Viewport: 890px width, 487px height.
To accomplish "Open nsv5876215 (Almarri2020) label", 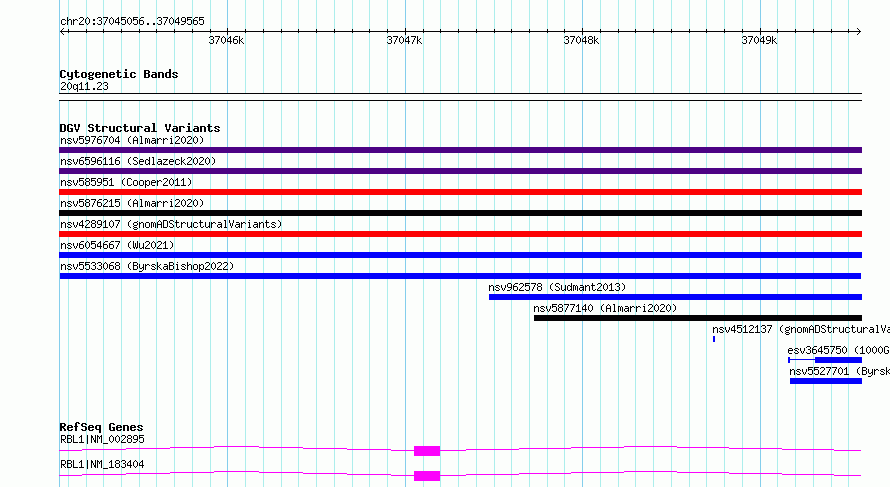I will click(132, 203).
